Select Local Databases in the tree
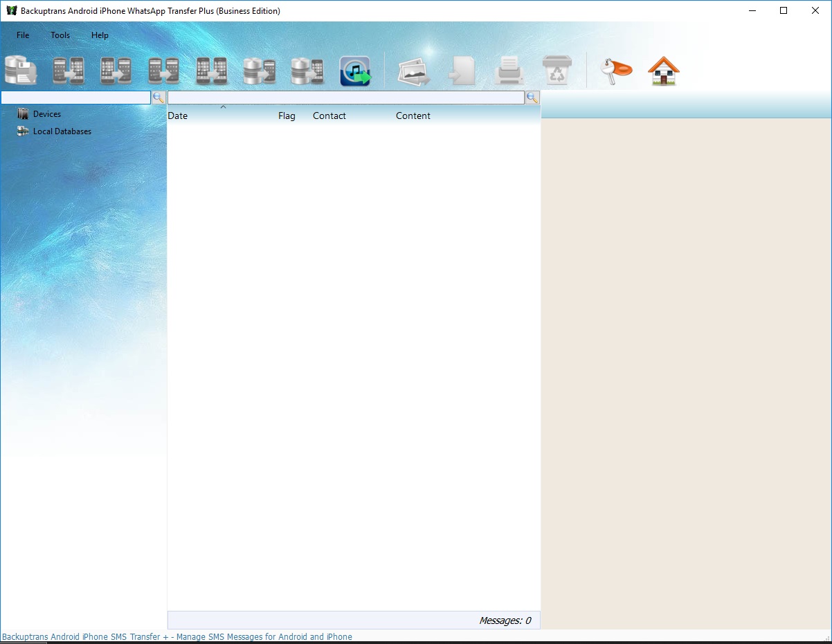The height and width of the screenshot is (644, 832). pos(62,131)
